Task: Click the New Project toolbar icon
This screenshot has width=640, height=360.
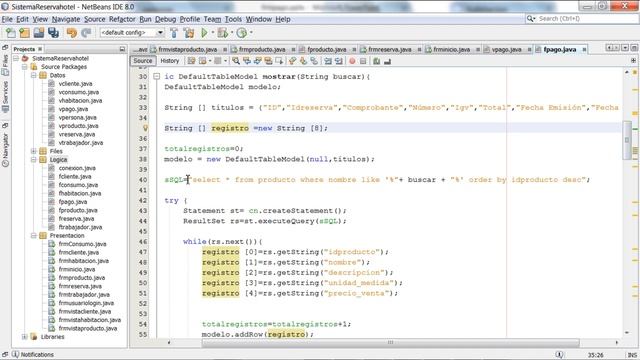Action: click(24, 33)
